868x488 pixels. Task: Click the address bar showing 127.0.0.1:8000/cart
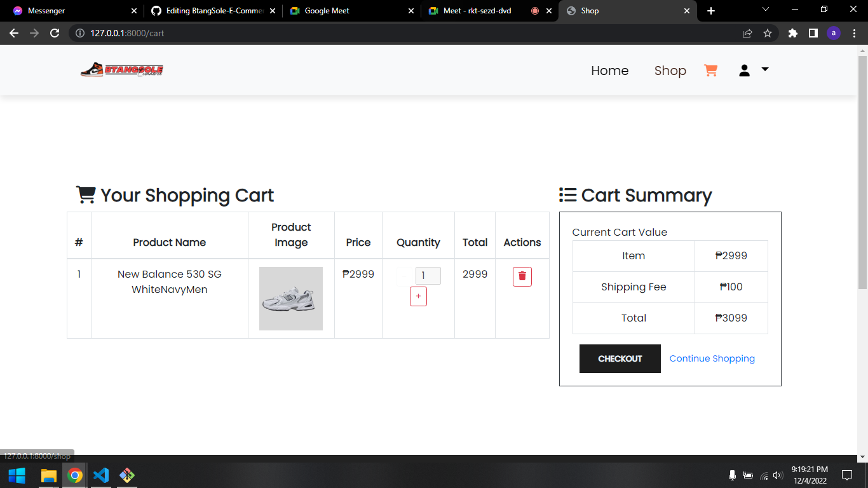[x=407, y=33]
